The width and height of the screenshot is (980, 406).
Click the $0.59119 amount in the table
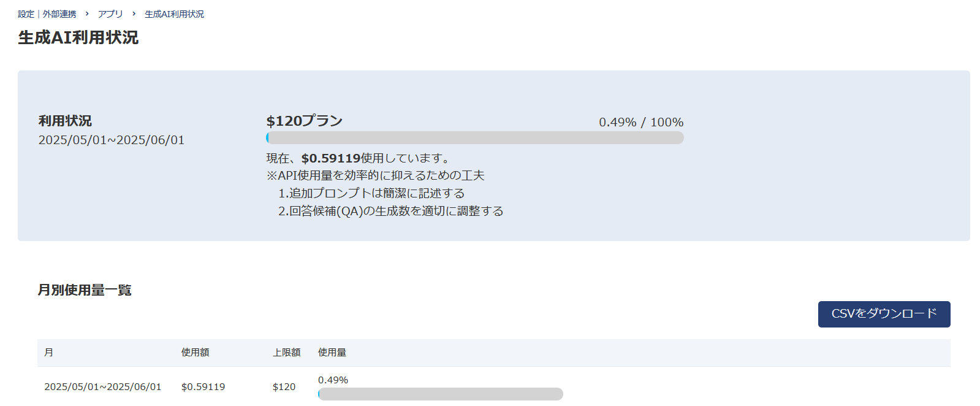[203, 387]
